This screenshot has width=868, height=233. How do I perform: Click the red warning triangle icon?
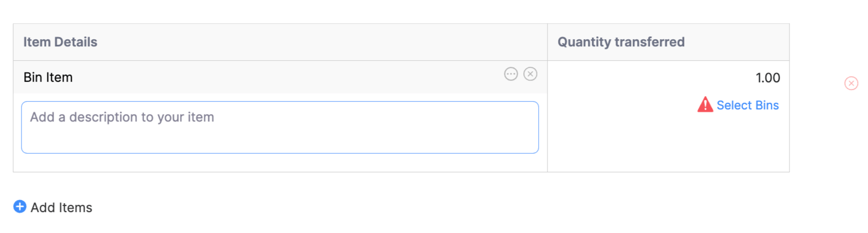tap(705, 105)
